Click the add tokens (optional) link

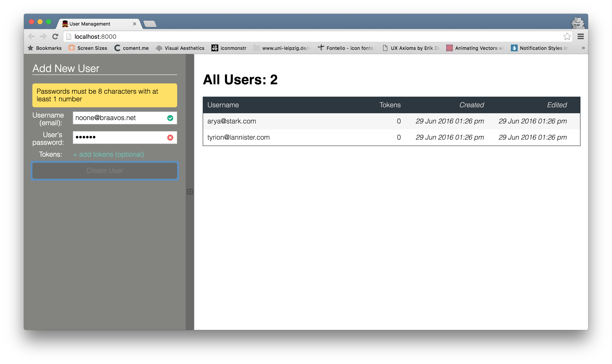coord(108,154)
